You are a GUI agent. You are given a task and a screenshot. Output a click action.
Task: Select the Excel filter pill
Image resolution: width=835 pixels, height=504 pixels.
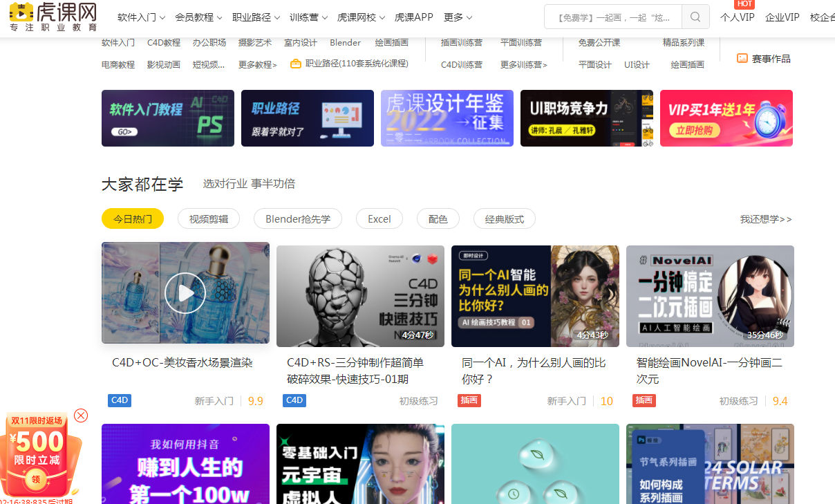coord(379,219)
